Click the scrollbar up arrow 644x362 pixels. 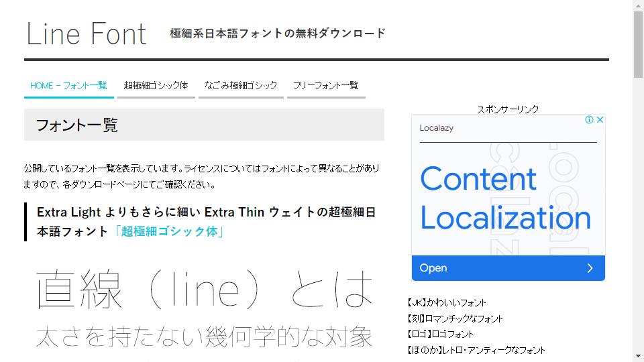coord(638,5)
